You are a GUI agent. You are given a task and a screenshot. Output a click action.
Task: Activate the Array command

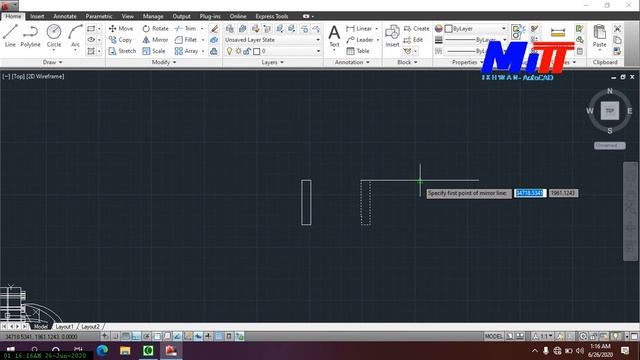click(x=187, y=51)
